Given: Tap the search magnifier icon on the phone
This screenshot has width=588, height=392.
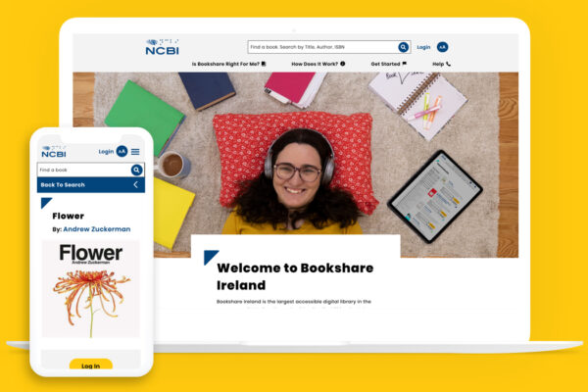Looking at the screenshot, I should coord(136,170).
